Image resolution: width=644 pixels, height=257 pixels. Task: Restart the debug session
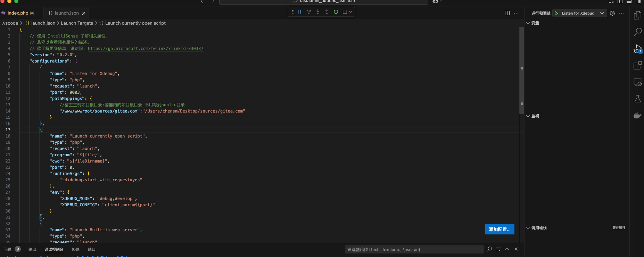(336, 12)
